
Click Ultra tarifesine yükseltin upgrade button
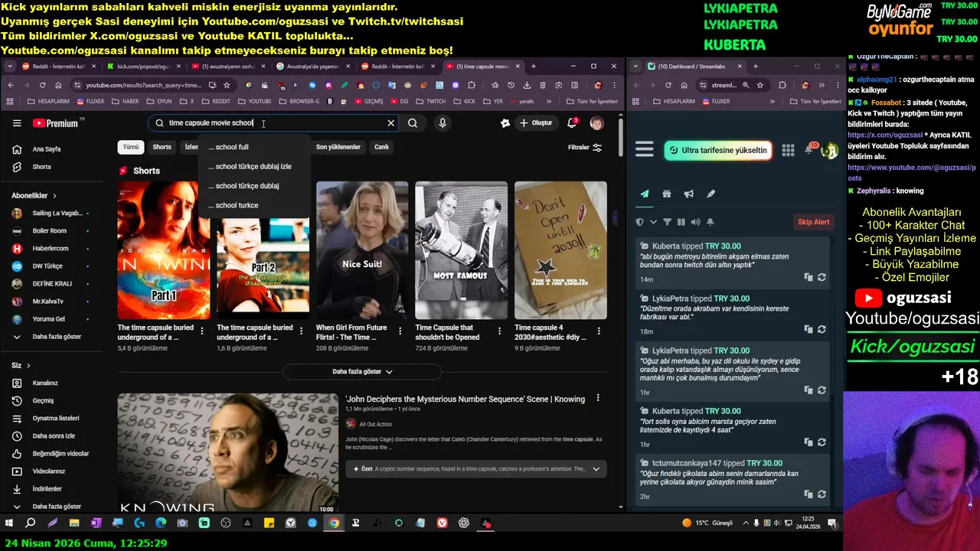pyautogui.click(x=717, y=151)
